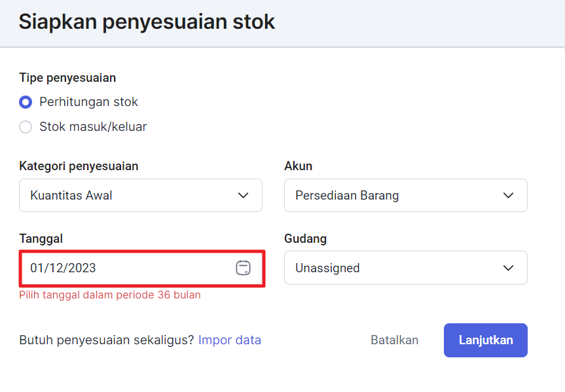Select the Perhitungan stok radio button
The height and width of the screenshot is (392, 565).
[26, 102]
